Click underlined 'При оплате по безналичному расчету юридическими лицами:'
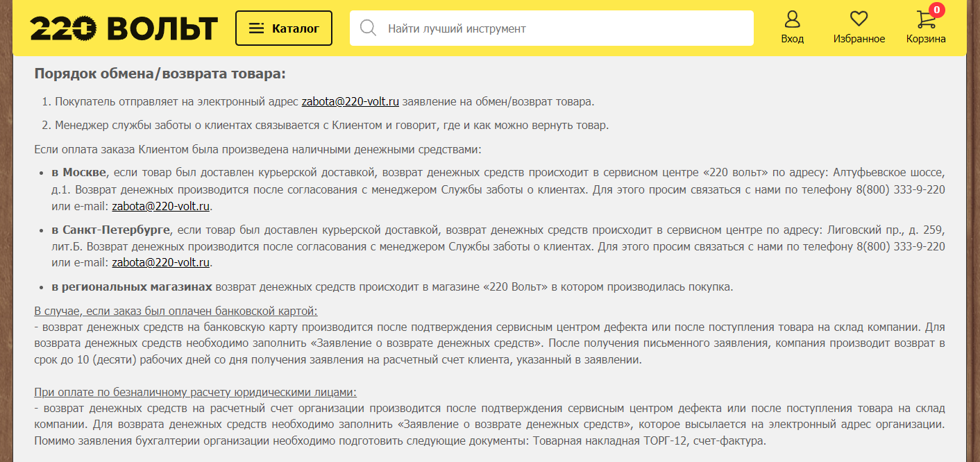This screenshot has height=462, width=980. click(195, 392)
